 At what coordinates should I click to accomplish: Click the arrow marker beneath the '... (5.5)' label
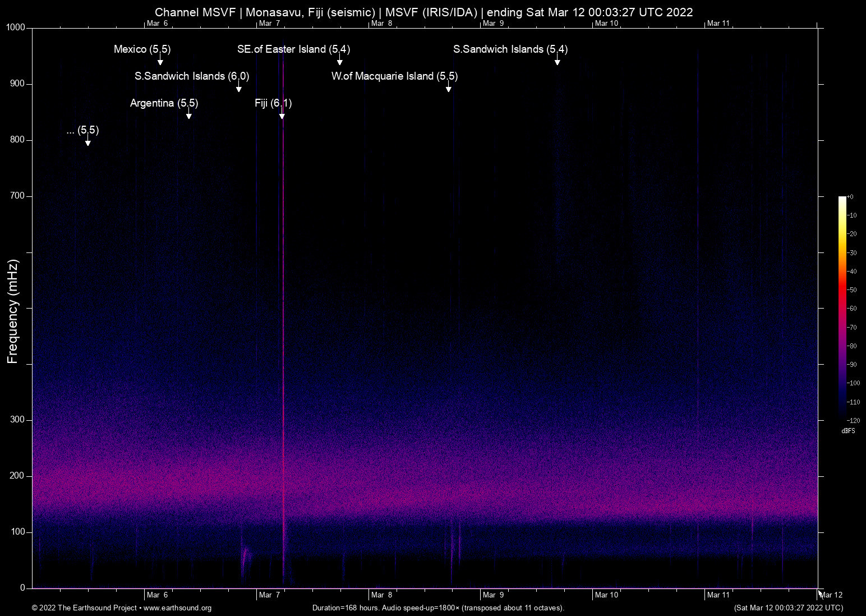88,141
